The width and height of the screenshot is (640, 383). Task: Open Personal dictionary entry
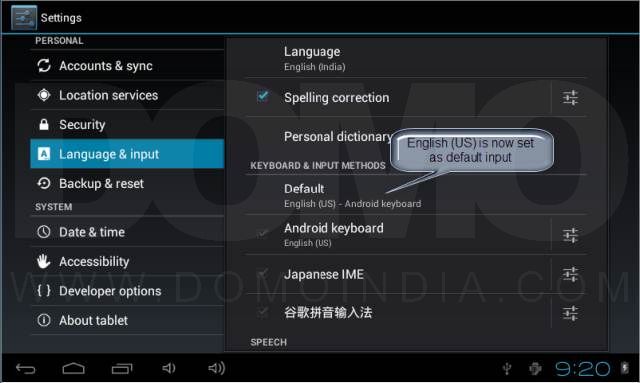[x=338, y=137]
